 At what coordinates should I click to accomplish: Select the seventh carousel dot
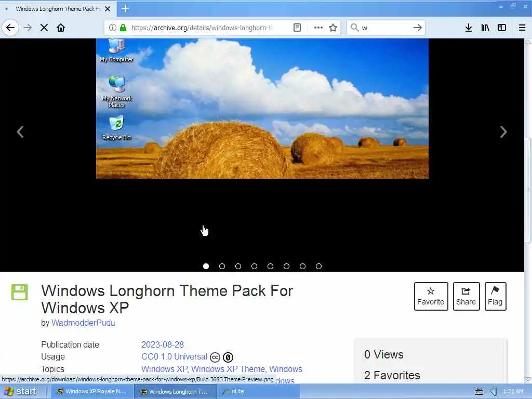point(303,267)
